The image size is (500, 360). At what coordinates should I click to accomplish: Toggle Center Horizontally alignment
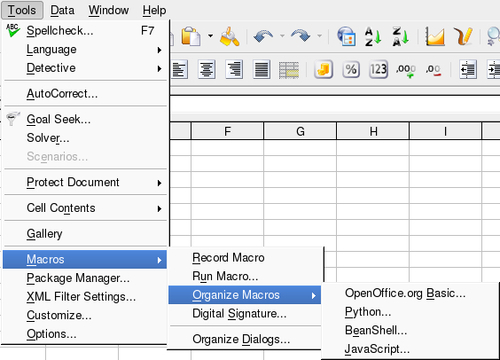coord(206,69)
